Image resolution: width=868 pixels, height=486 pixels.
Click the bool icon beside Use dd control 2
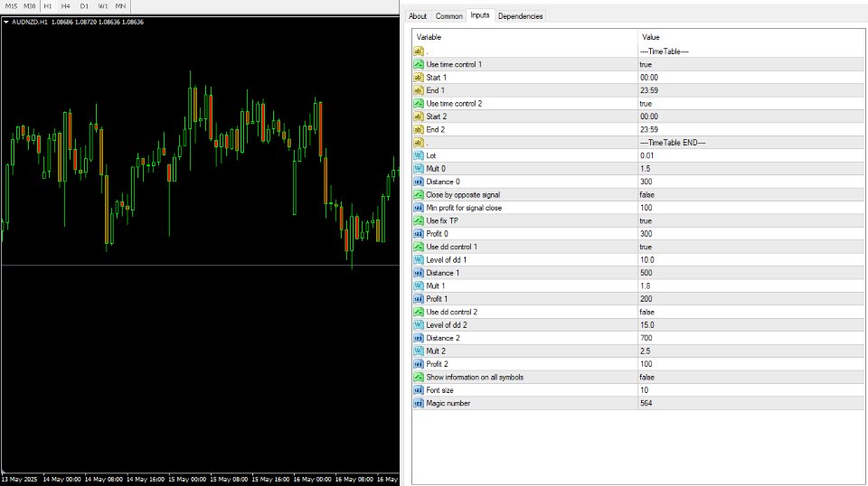[419, 312]
